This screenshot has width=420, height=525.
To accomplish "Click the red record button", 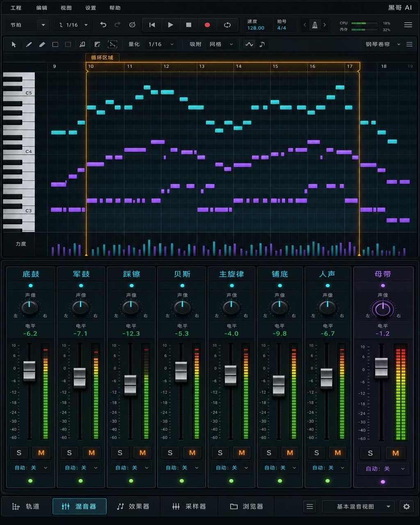I will [207, 25].
